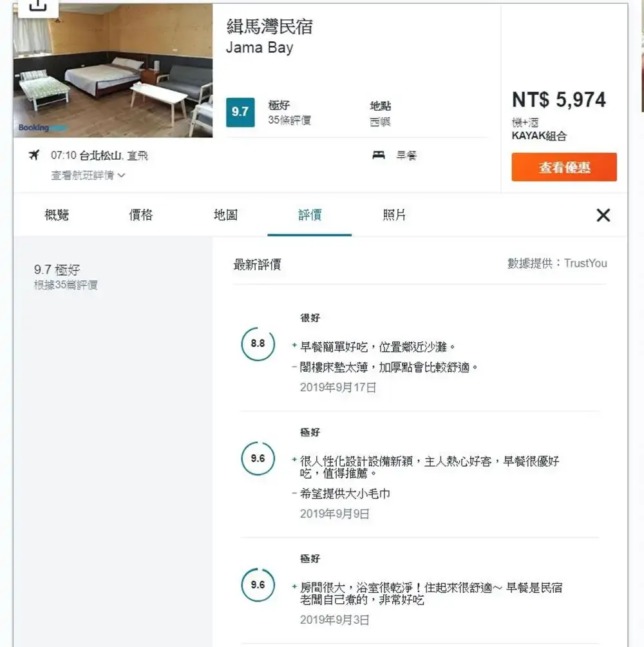Click the NT$ 5,974 price
Screen dimensions: 644x647
[x=559, y=100]
